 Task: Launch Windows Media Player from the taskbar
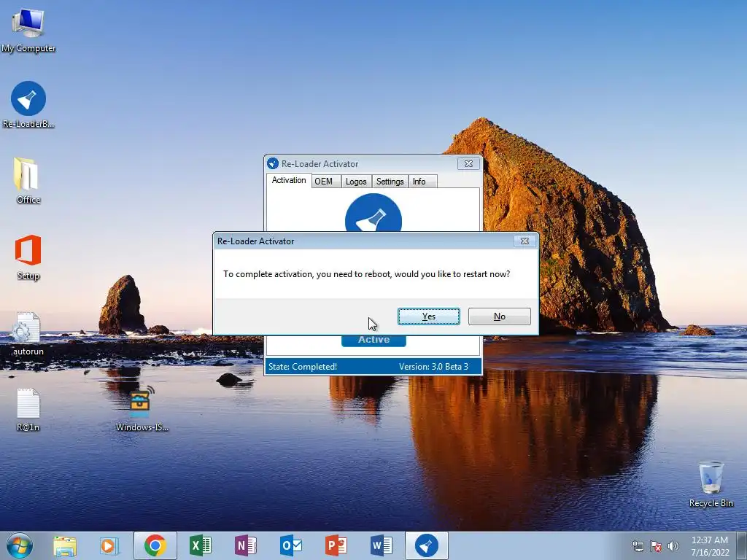click(109, 546)
